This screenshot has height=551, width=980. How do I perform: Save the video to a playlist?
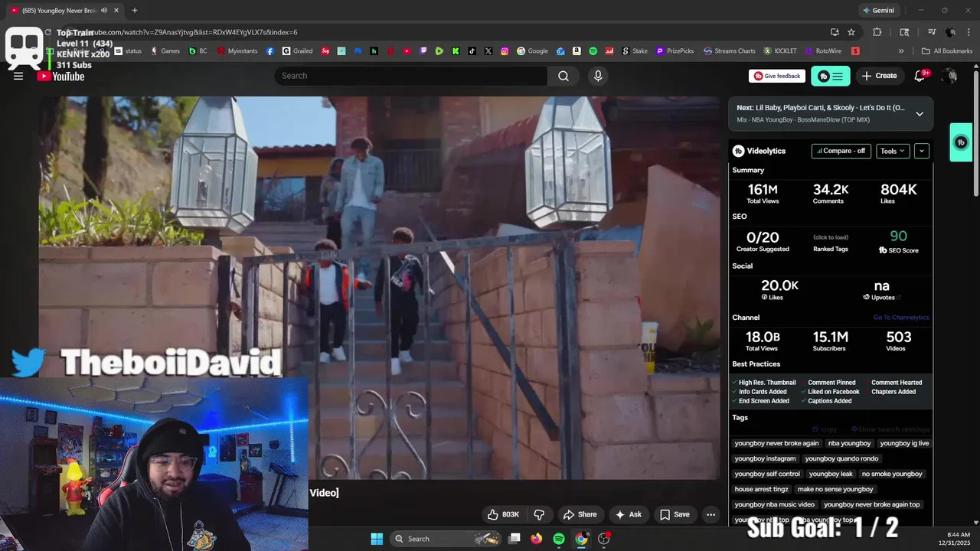[675, 514]
